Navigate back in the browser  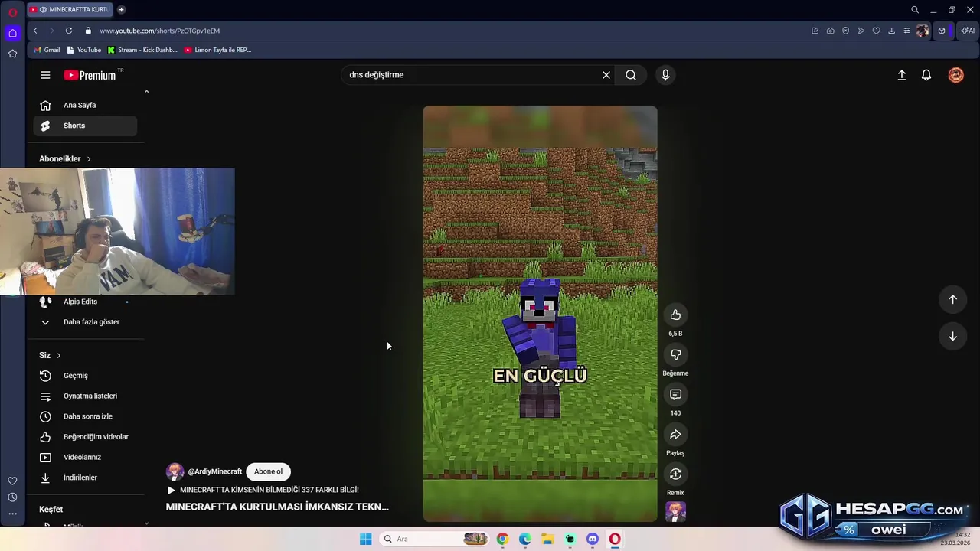coord(35,31)
